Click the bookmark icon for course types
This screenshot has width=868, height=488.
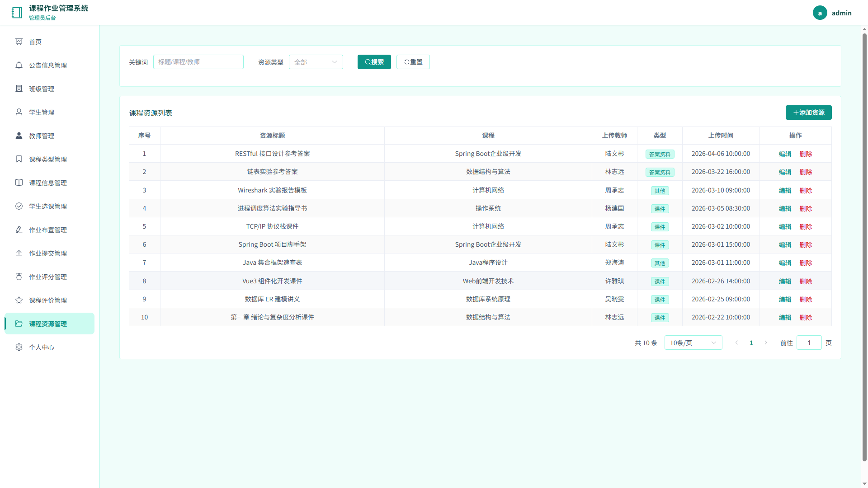pos(19,159)
